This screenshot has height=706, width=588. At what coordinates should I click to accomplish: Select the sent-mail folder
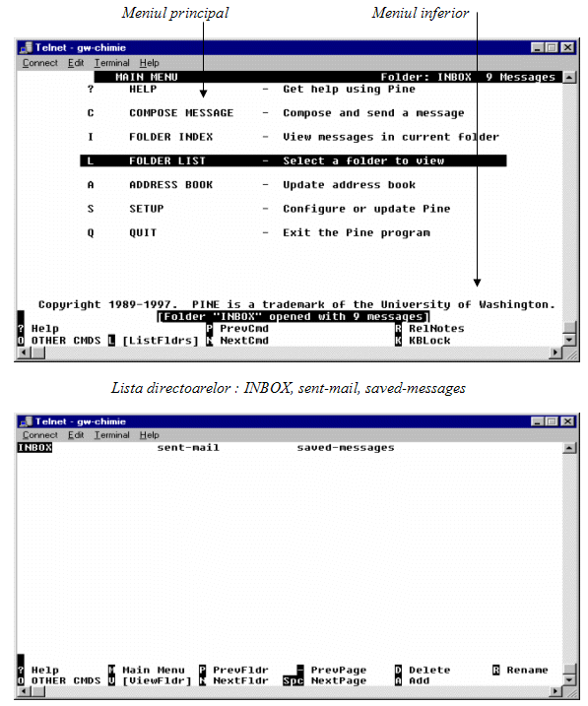click(188, 448)
